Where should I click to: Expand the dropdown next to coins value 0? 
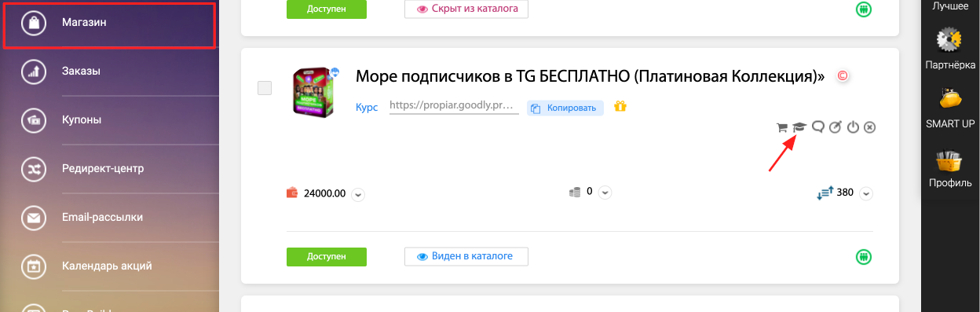point(605,193)
